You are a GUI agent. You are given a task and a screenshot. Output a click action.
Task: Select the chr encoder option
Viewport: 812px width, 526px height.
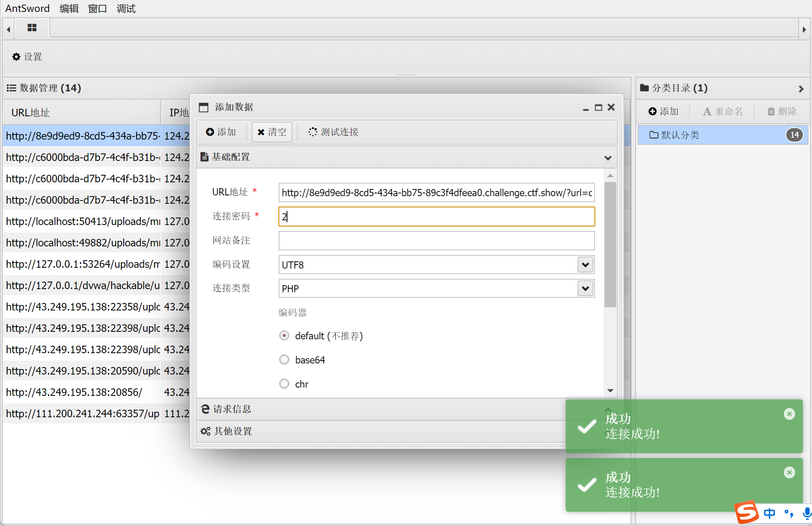(284, 384)
